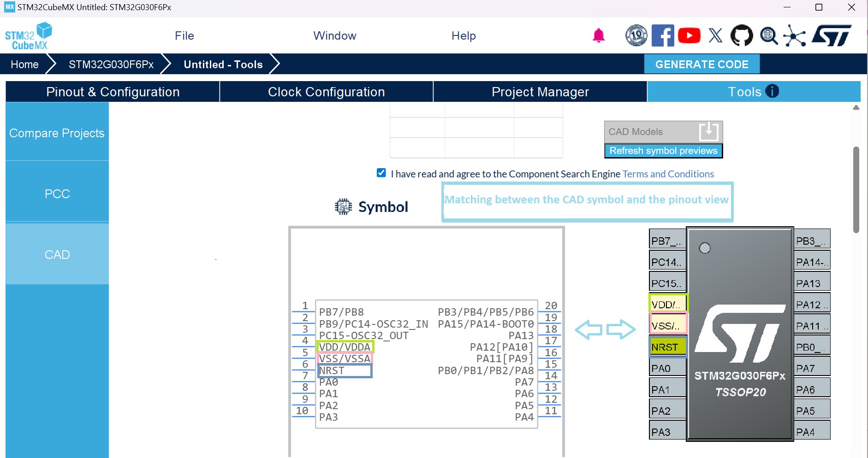Click the right-pointing matching arrow
868x458 pixels.
pyautogui.click(x=621, y=329)
